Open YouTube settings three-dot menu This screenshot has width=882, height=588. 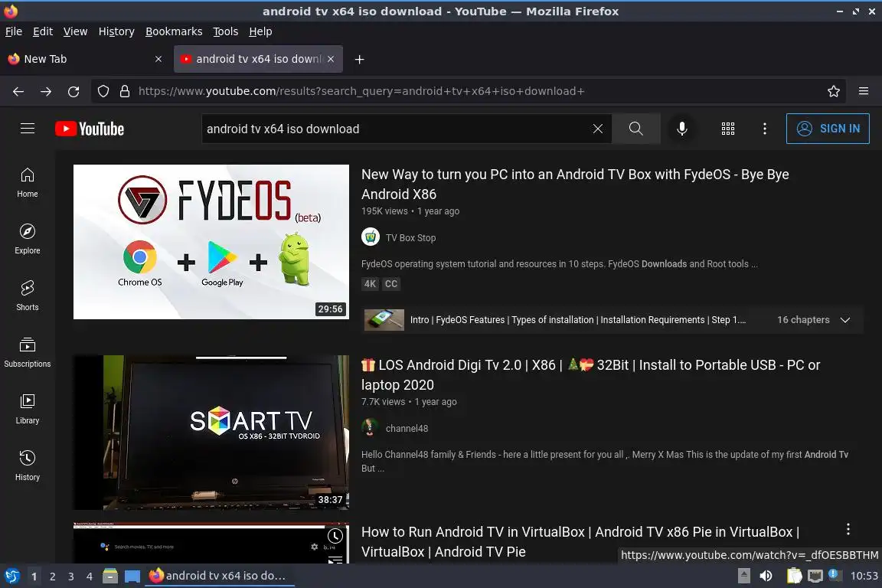pyautogui.click(x=764, y=129)
